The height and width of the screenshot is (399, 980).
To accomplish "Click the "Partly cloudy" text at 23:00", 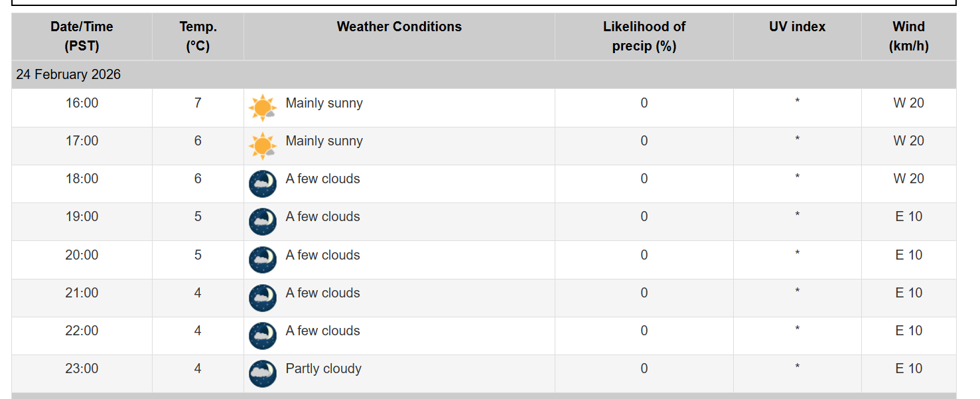I will point(323,368).
